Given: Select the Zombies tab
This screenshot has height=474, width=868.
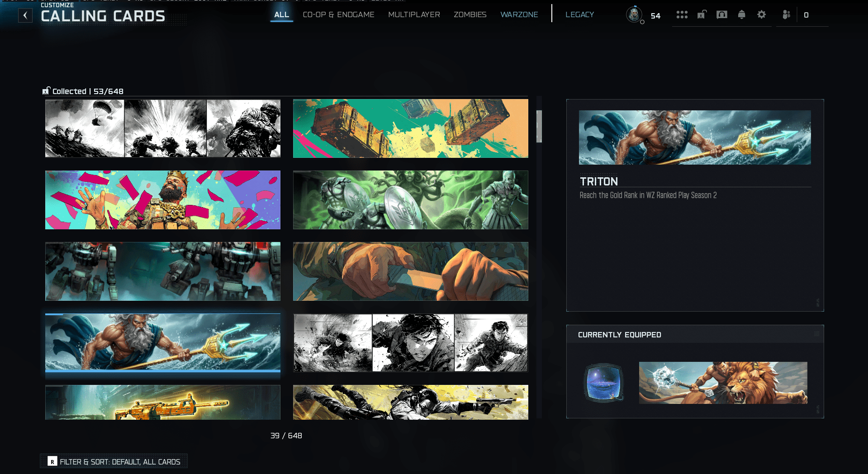Looking at the screenshot, I should (470, 14).
